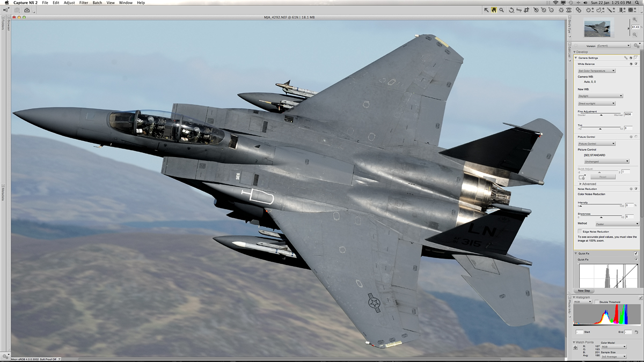Click the Watch Points add-point icon
Viewport: 644px width, 362px height.
point(575,348)
